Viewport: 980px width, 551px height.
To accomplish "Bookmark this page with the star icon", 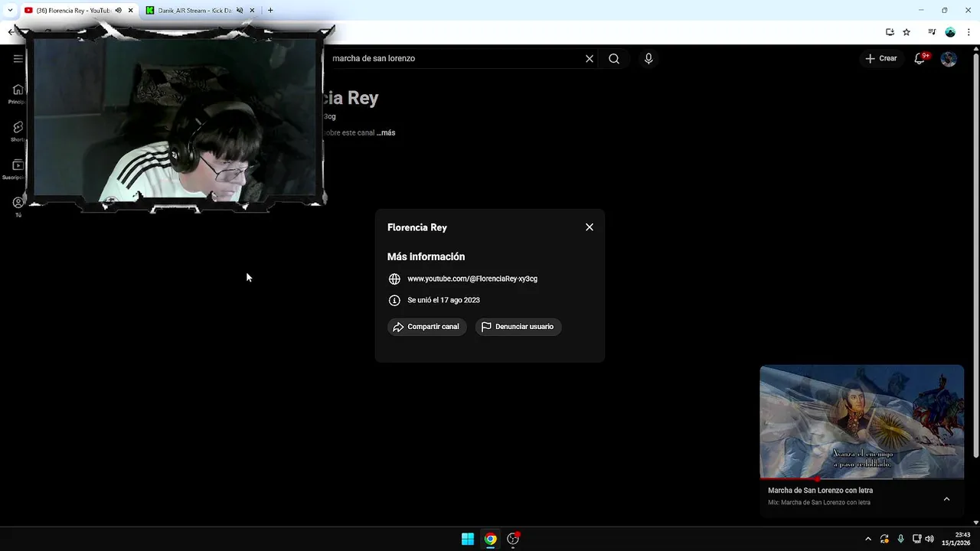I will 906,32.
